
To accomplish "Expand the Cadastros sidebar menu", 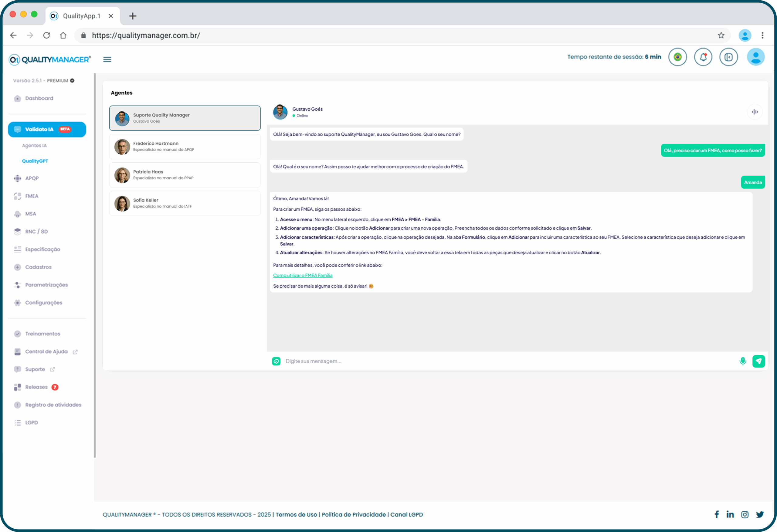I will [38, 267].
